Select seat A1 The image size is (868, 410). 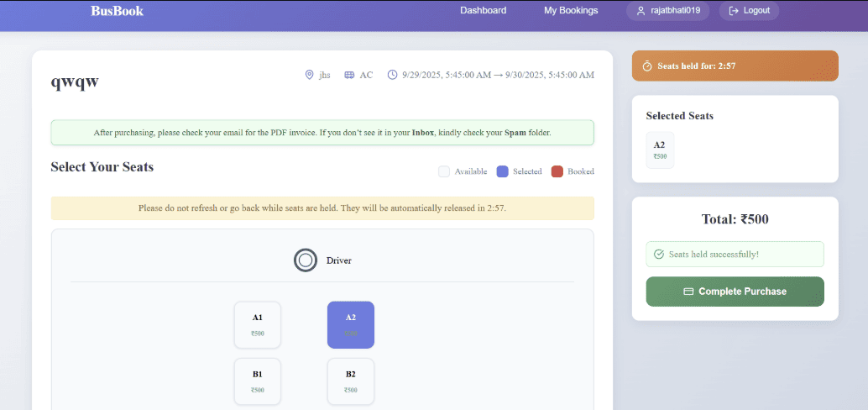[x=258, y=324]
